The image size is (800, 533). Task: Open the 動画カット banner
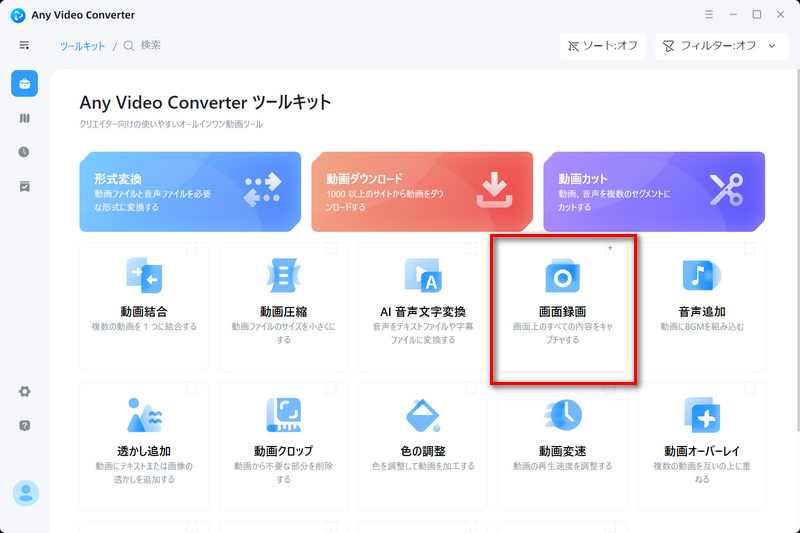pos(654,192)
